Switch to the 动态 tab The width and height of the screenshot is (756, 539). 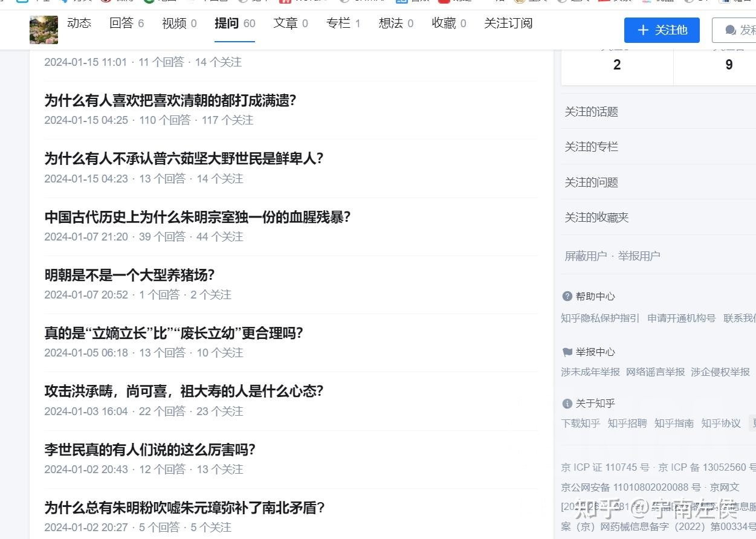coord(79,23)
